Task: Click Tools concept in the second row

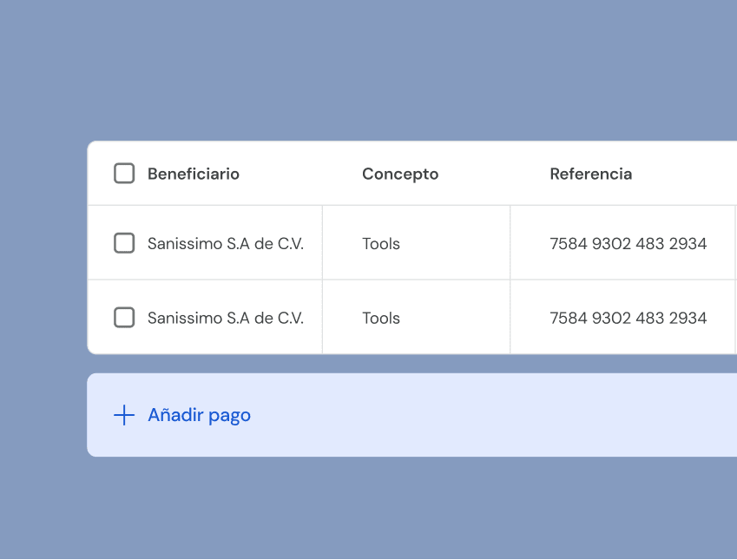Action: tap(381, 318)
